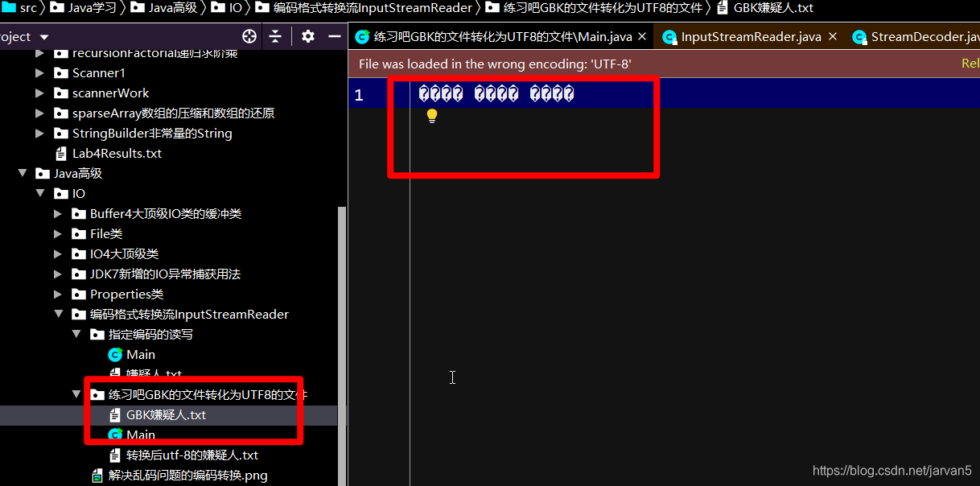Close the Main.java tab
This screenshot has height=486, width=980.
[x=642, y=36]
